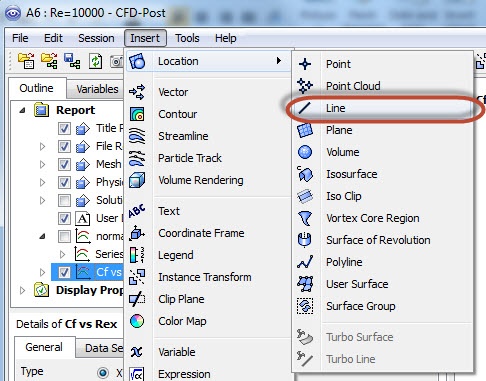
Task: Open the Session menu
Action: point(96,38)
